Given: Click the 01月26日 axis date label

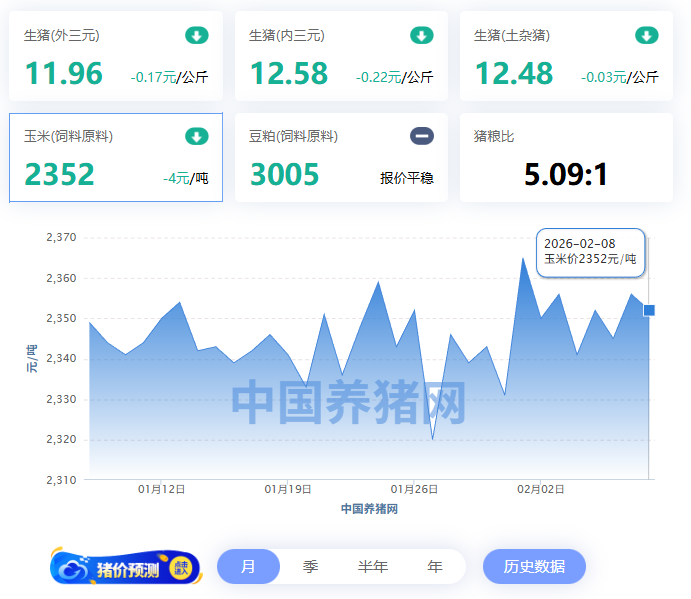Looking at the screenshot, I should tap(415, 489).
